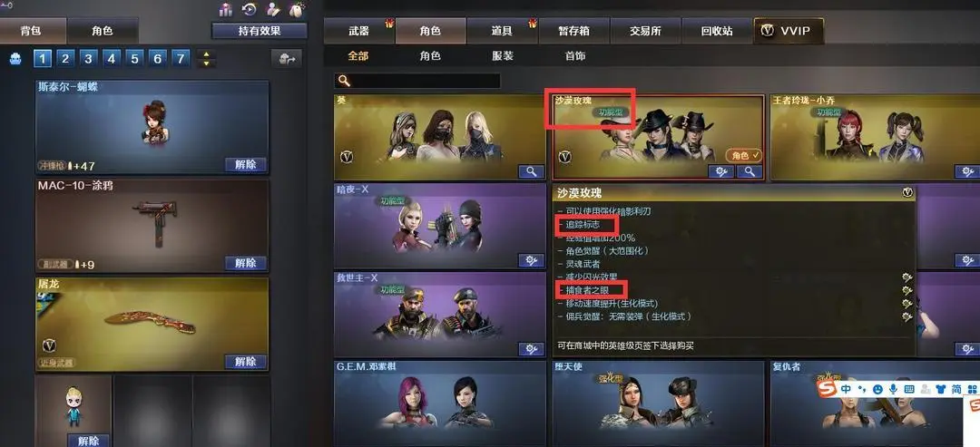Click the up arrow of the slot stepper

pos(206,53)
